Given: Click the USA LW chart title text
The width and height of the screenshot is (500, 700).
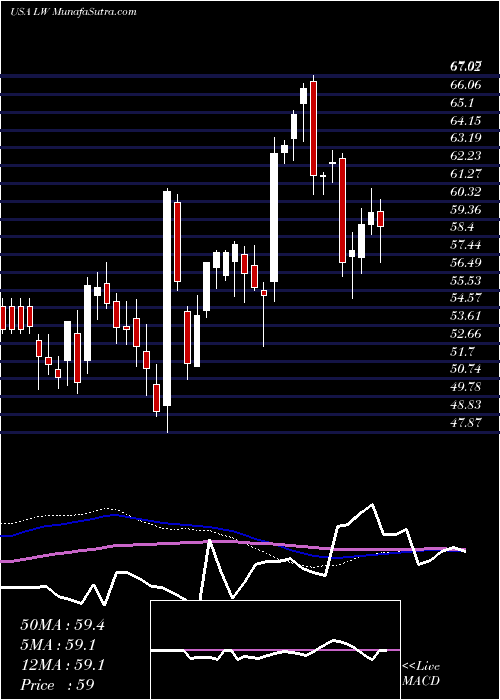Looking at the screenshot, I should 73,11.
